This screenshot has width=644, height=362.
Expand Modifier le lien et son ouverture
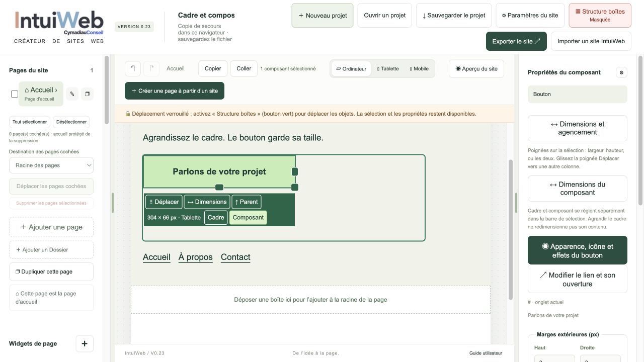point(578,280)
